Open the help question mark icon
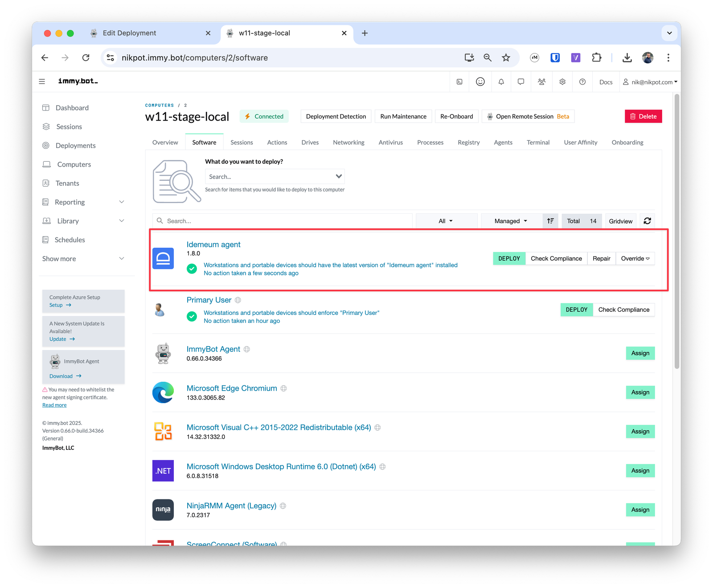The height and width of the screenshot is (588, 713). (x=582, y=82)
